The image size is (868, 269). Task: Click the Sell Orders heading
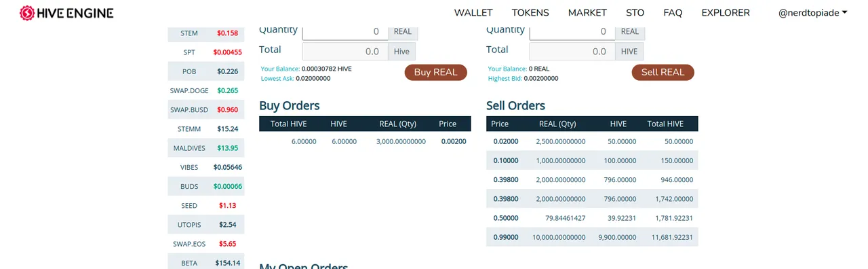[515, 105]
